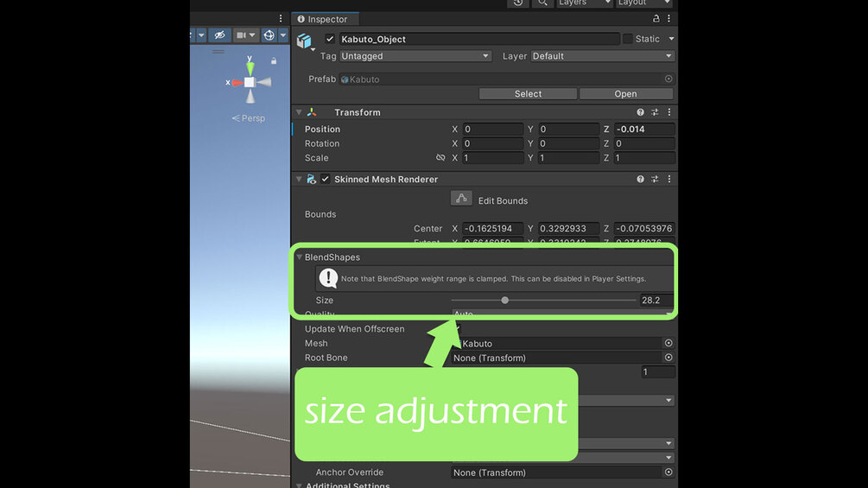868x488 pixels.
Task: Toggle the Kabuto_Object active checkbox
Action: (x=330, y=39)
